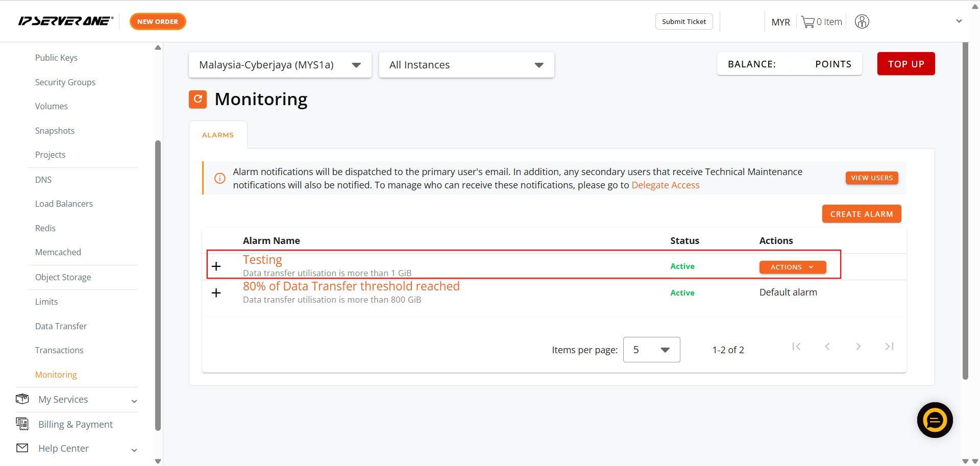Go to the last page arrow
980x466 pixels.
(x=889, y=347)
